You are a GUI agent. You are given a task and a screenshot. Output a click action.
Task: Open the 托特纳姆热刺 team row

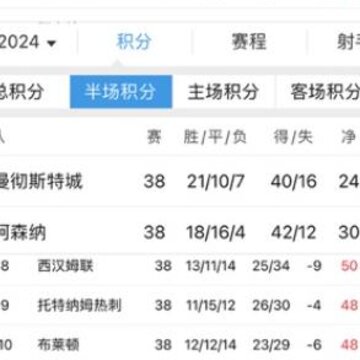click(x=180, y=305)
